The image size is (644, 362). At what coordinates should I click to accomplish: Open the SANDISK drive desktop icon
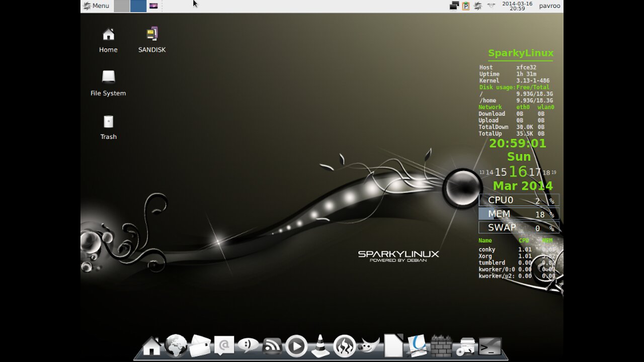pyautogui.click(x=152, y=40)
